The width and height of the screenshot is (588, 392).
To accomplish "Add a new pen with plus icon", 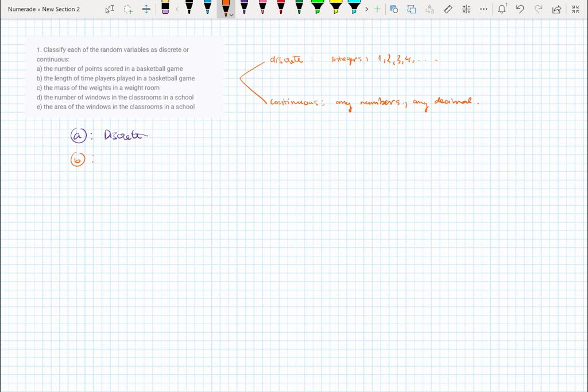I will tap(377, 9).
